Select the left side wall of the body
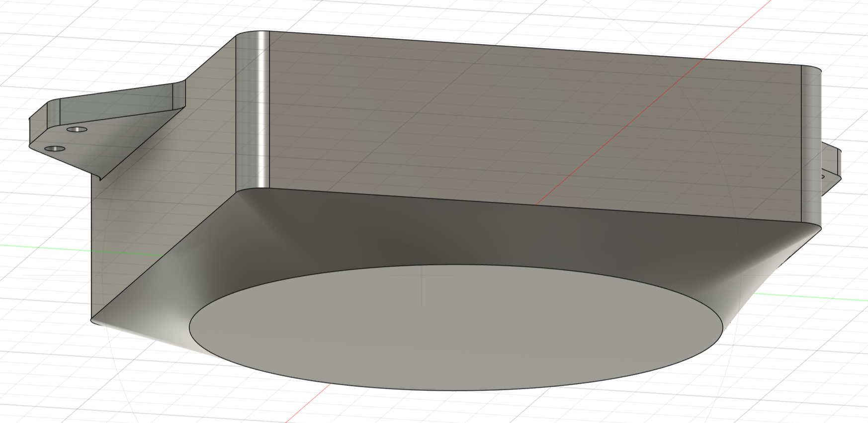 [164, 199]
